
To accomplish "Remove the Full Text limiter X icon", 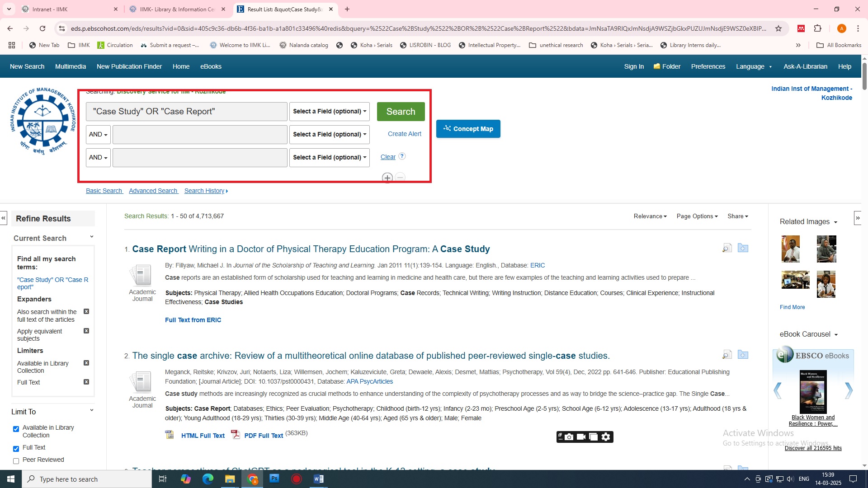I will [86, 382].
